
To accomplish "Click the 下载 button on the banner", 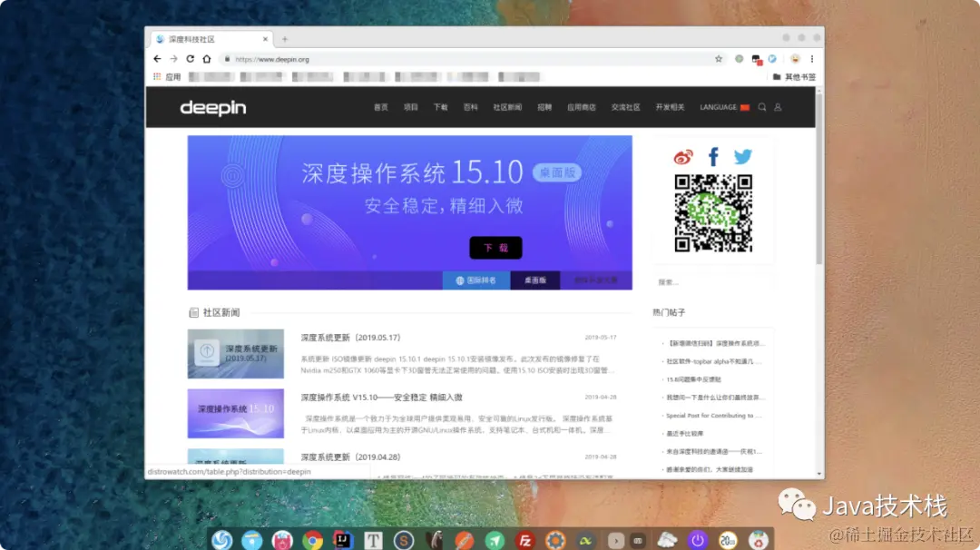I will pos(495,248).
